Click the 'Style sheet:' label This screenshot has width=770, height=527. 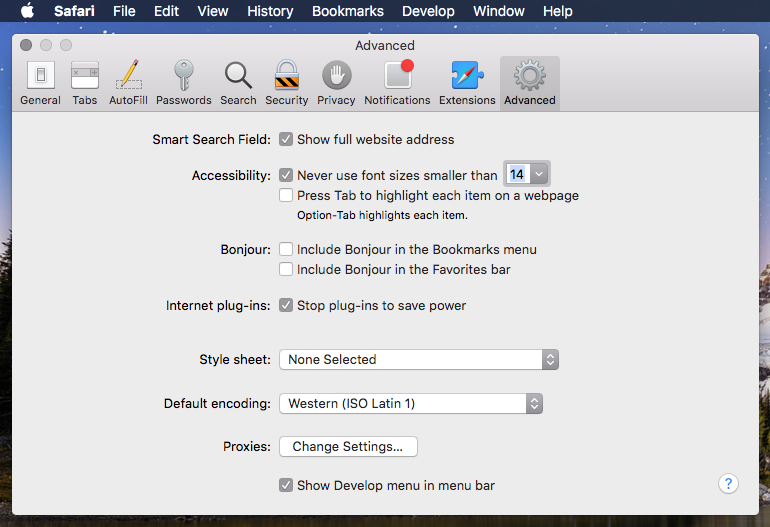(235, 360)
